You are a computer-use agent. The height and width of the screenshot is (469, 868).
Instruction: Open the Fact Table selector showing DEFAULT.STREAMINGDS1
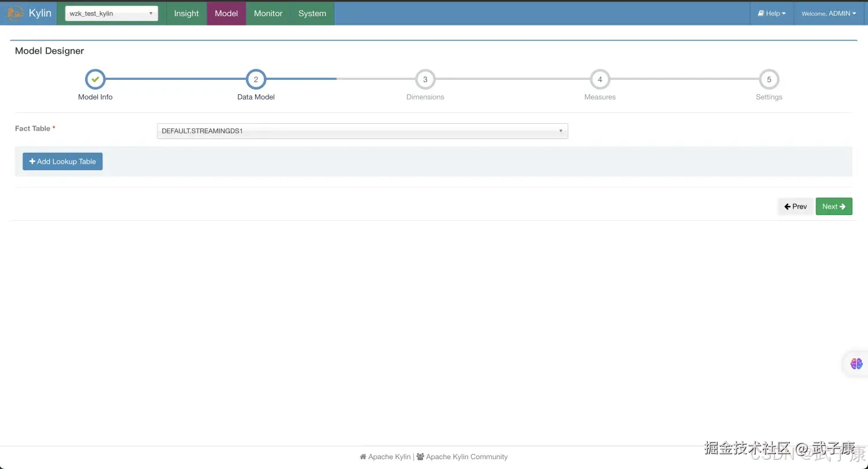point(362,131)
